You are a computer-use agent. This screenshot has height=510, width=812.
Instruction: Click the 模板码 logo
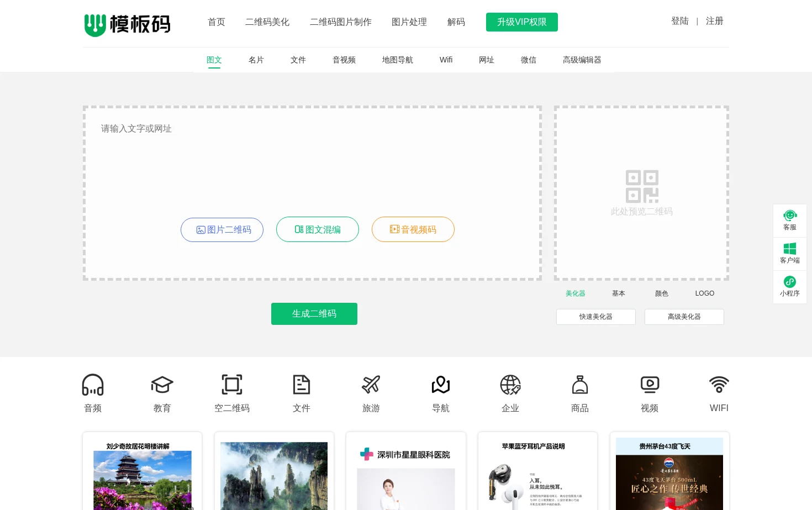point(127,24)
